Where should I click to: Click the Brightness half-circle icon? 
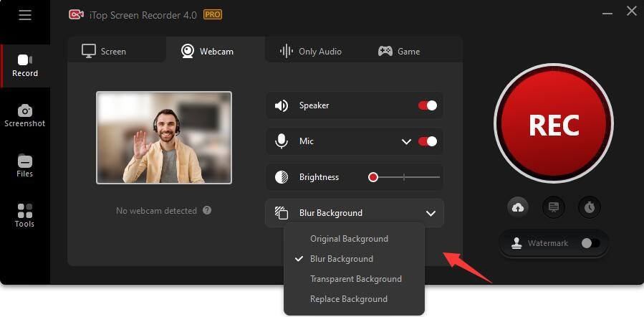point(282,177)
